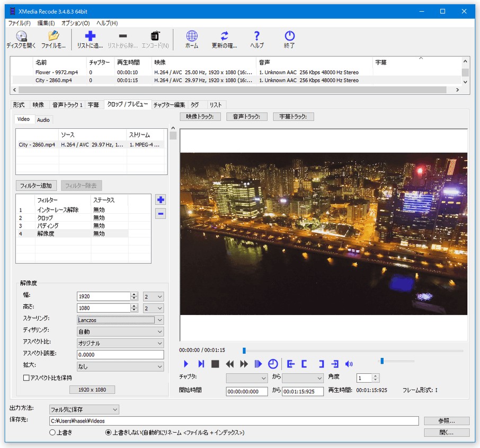480x448 pixels.
Task: Select the 上書き radio button
Action: pyautogui.click(x=52, y=433)
